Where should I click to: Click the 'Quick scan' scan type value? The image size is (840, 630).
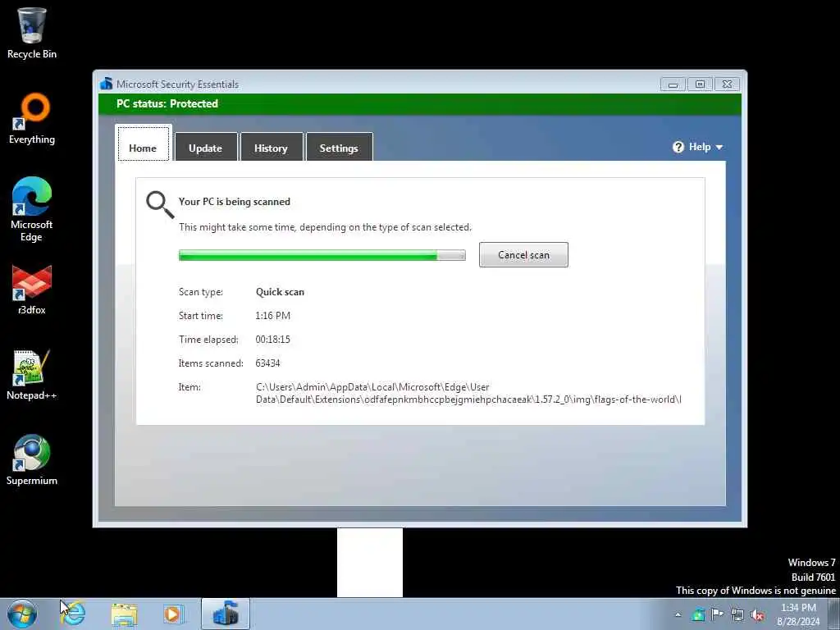click(x=280, y=292)
